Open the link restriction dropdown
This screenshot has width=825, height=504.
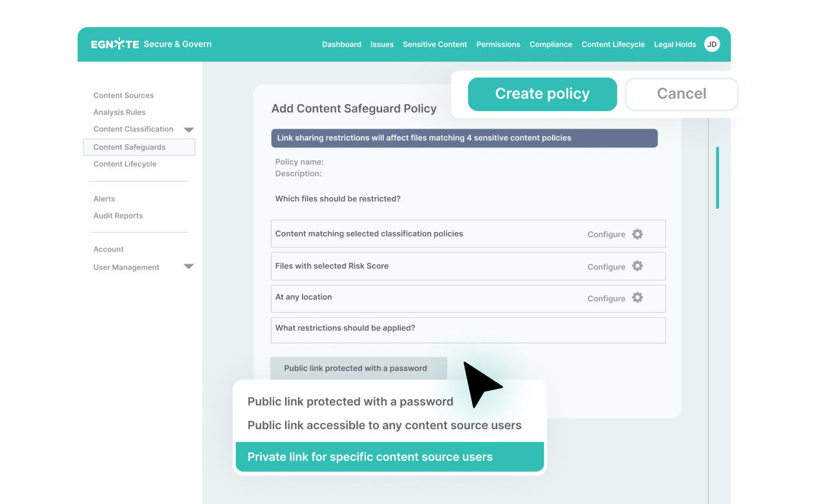click(x=358, y=368)
